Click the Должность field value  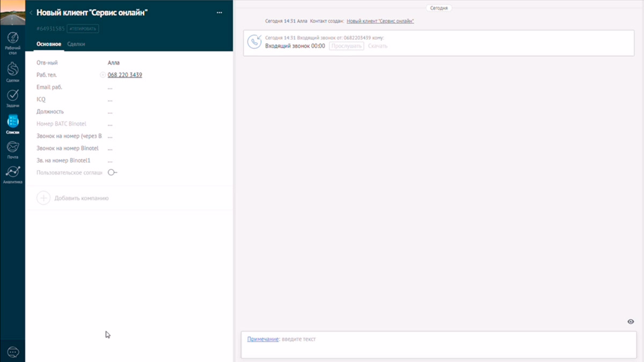110,112
